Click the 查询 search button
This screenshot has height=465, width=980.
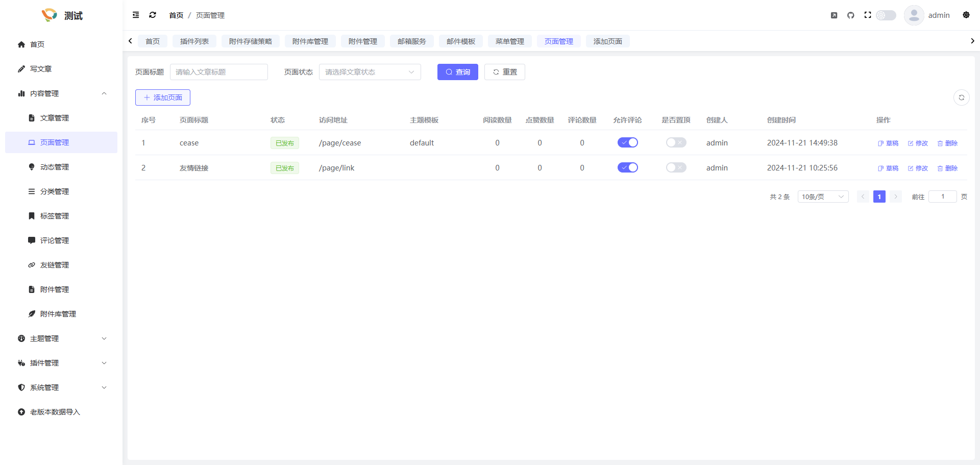pyautogui.click(x=457, y=72)
